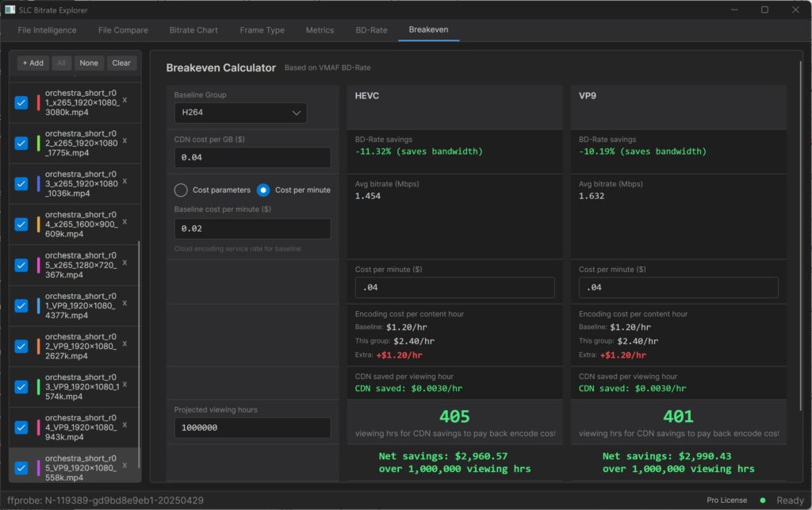
Task: Click the Projected viewing hours field
Action: [252, 428]
